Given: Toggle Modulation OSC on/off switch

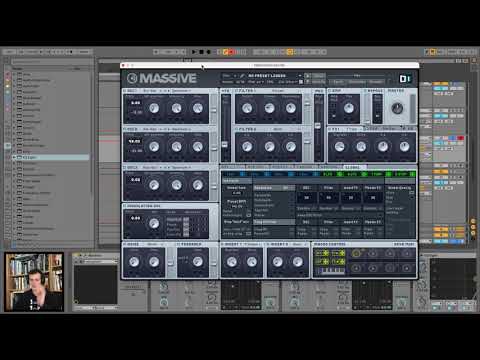Looking at the screenshot, I should [x=125, y=206].
